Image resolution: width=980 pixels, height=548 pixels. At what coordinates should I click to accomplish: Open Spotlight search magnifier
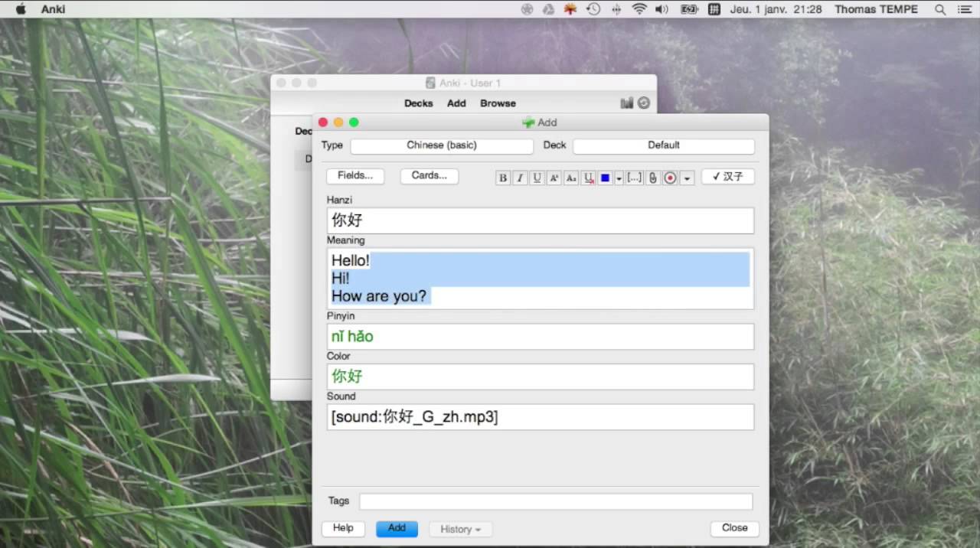[940, 9]
